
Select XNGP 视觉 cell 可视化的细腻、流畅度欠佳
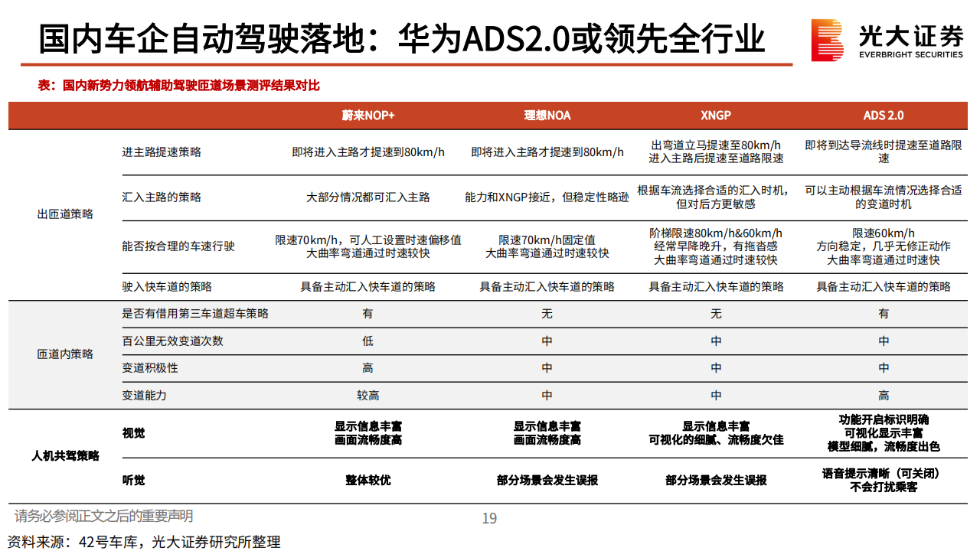pyautogui.click(x=716, y=433)
